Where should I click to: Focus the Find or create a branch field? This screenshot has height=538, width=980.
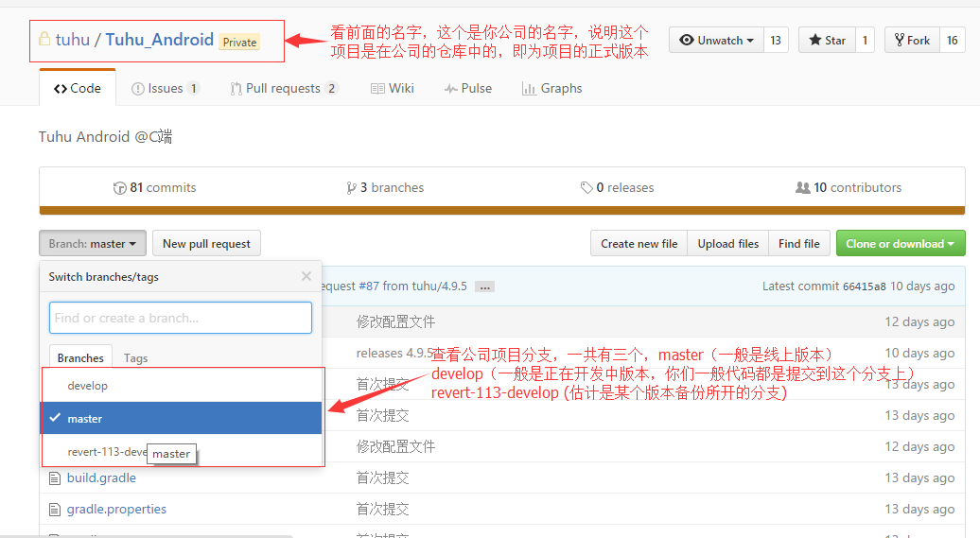pyautogui.click(x=181, y=318)
